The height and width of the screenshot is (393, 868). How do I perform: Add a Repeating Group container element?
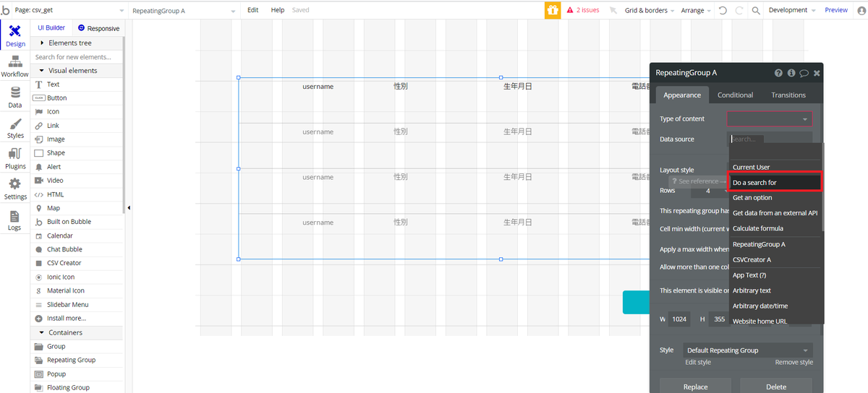click(77, 360)
